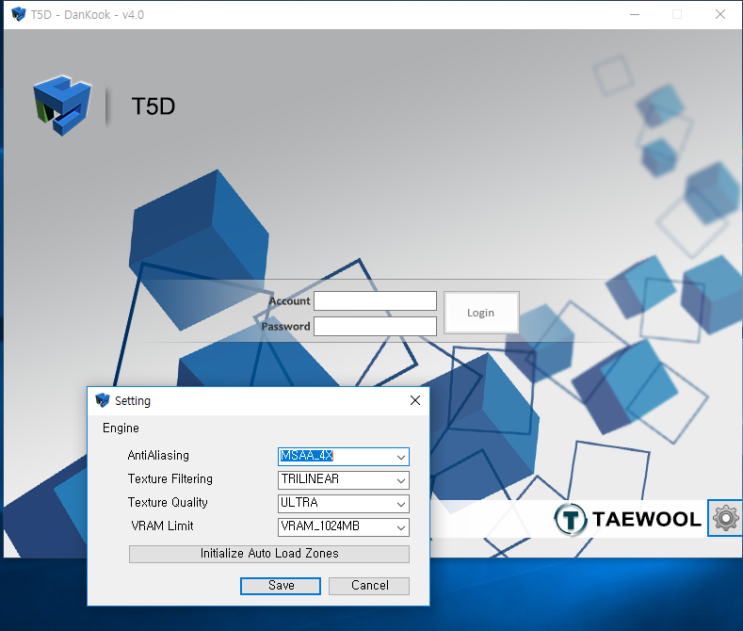This screenshot has width=743, height=631.
Task: Open settings with the gear icon
Action: pyautogui.click(x=725, y=518)
